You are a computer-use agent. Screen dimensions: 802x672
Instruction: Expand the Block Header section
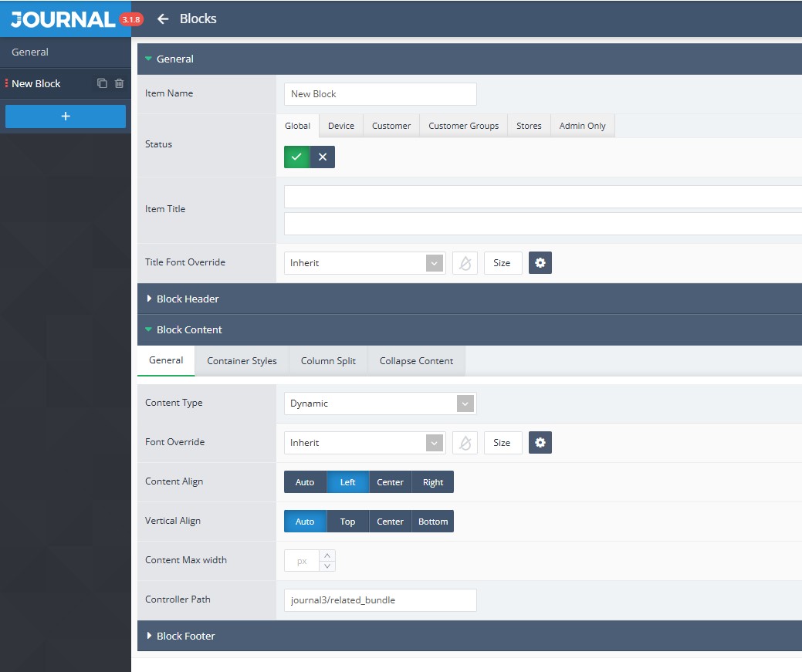(188, 299)
